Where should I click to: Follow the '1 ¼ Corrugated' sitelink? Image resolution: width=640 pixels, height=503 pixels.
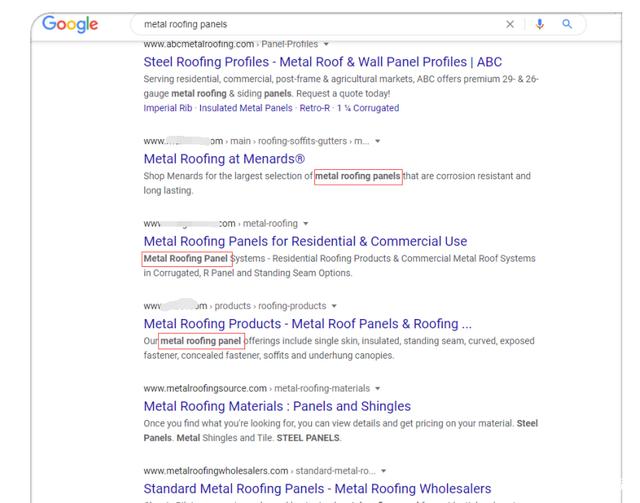coord(368,108)
